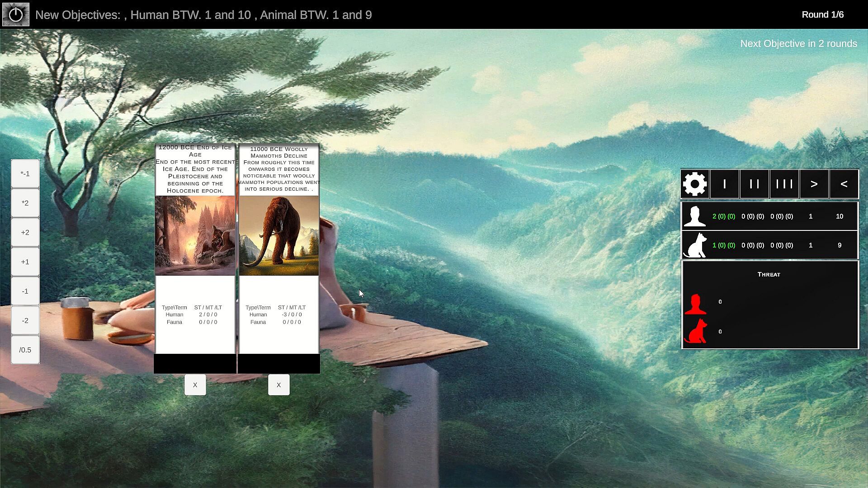The height and width of the screenshot is (488, 868).
Task: Select the woolly mammoth card image
Action: (278, 235)
